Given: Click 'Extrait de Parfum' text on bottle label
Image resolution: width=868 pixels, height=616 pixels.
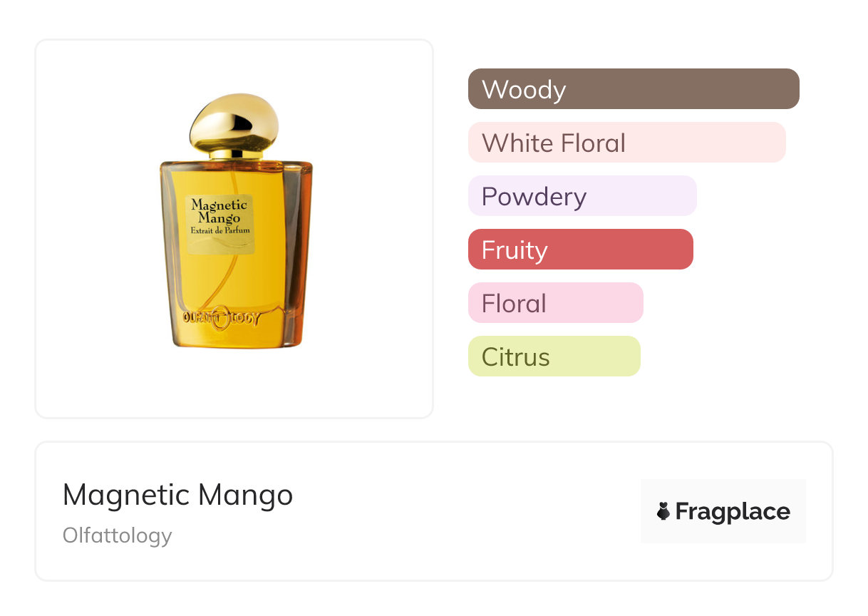Looking at the screenshot, I should pos(219,230).
